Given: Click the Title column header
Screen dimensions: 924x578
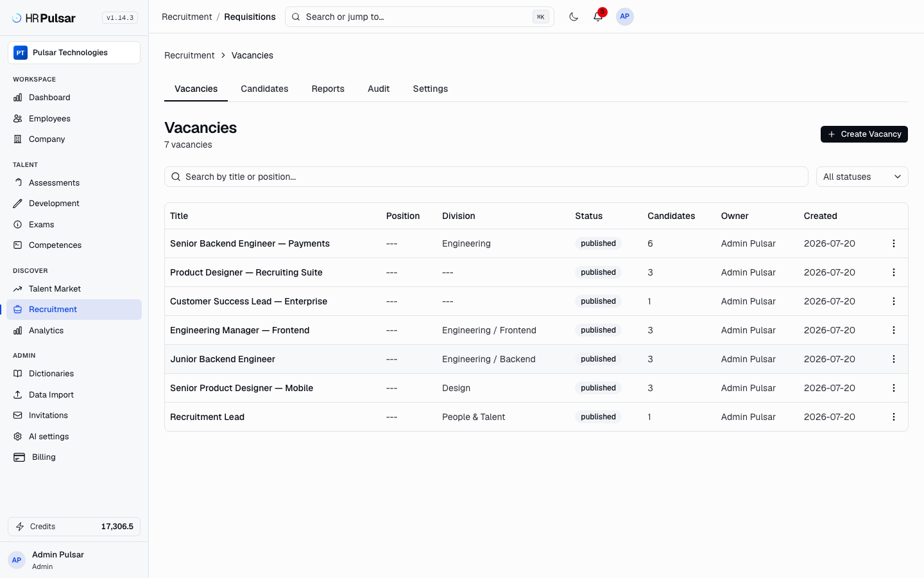Looking at the screenshot, I should [179, 216].
